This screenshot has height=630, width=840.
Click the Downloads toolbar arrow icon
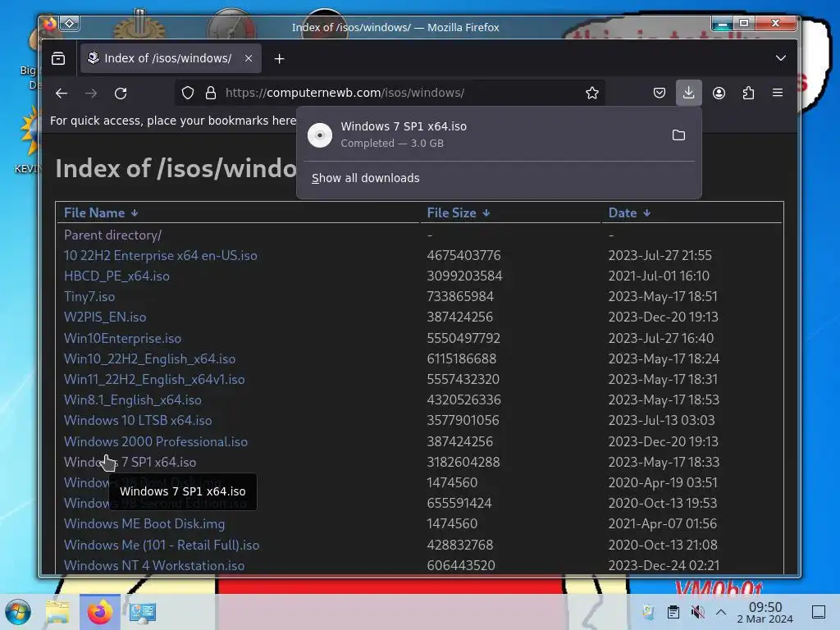(x=689, y=93)
